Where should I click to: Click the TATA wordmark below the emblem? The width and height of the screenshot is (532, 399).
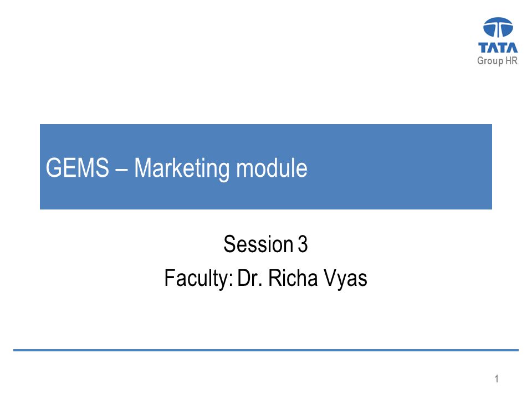point(498,48)
